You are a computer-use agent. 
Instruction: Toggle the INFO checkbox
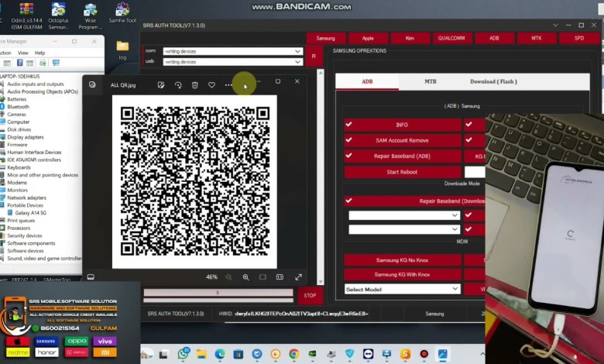pos(349,125)
